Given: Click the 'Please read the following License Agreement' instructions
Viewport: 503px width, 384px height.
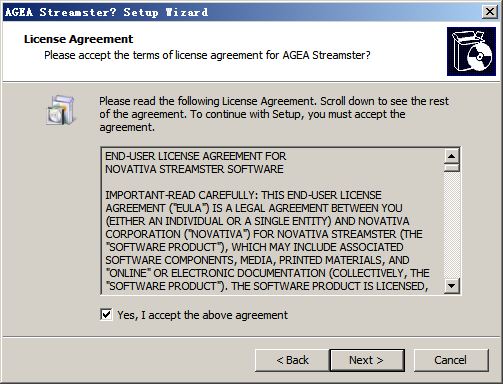Looking at the screenshot, I should click(274, 114).
